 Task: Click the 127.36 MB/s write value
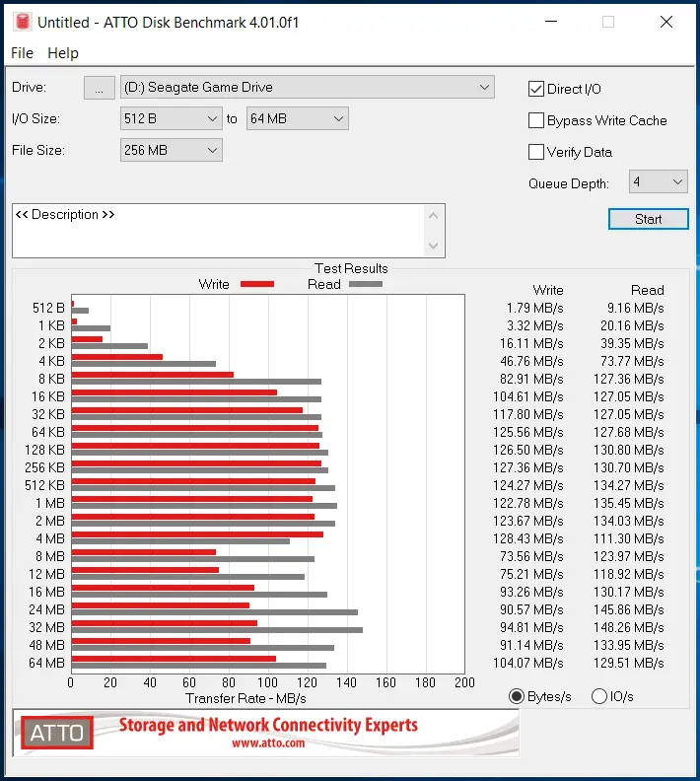pos(527,467)
